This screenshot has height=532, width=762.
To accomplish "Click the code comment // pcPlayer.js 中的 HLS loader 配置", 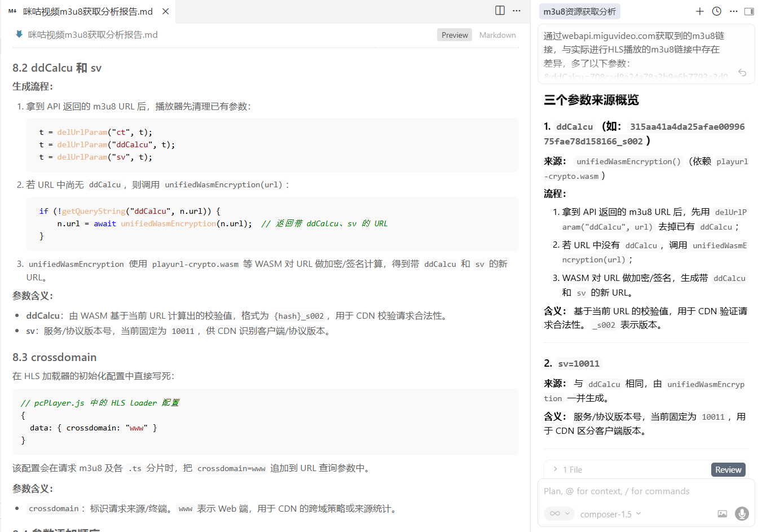I will point(100,403).
